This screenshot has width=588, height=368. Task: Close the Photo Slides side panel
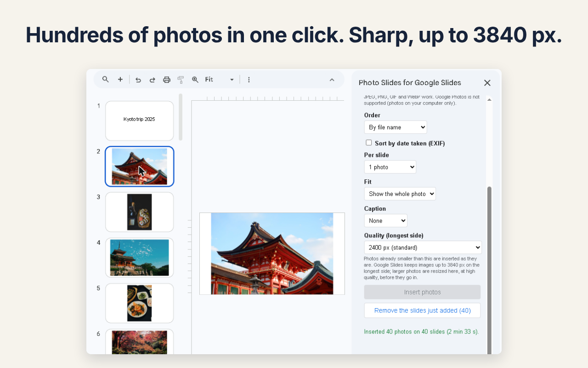487,83
